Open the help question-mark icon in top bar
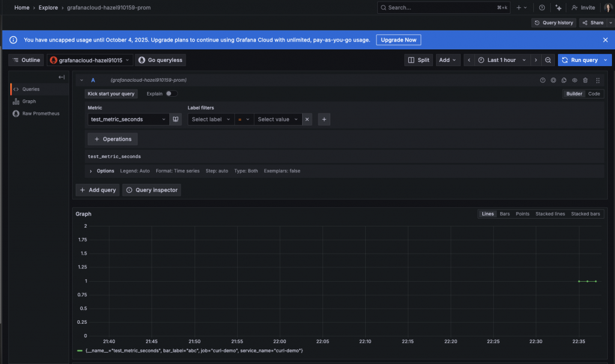Screen dimensions: 615x364 542,7
